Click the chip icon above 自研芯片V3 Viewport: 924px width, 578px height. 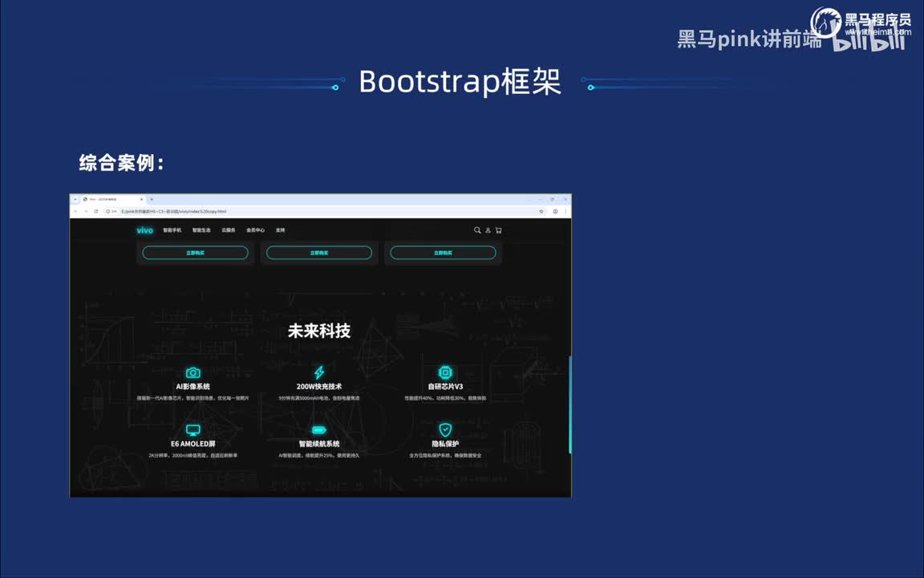pos(445,372)
